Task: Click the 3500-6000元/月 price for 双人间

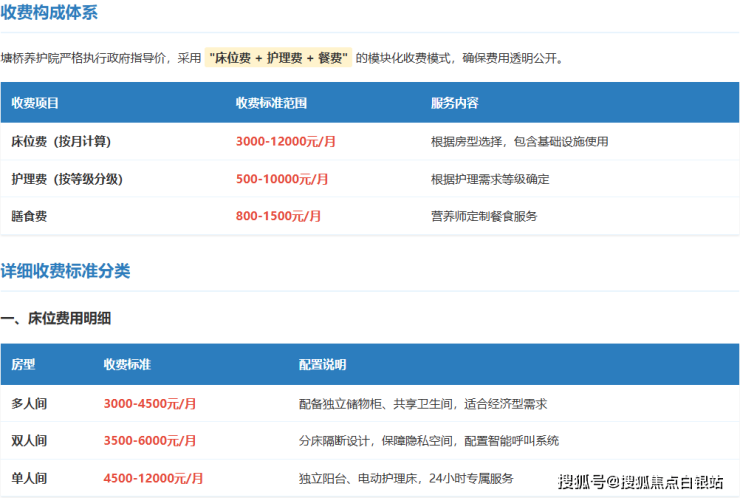Action: [150, 440]
